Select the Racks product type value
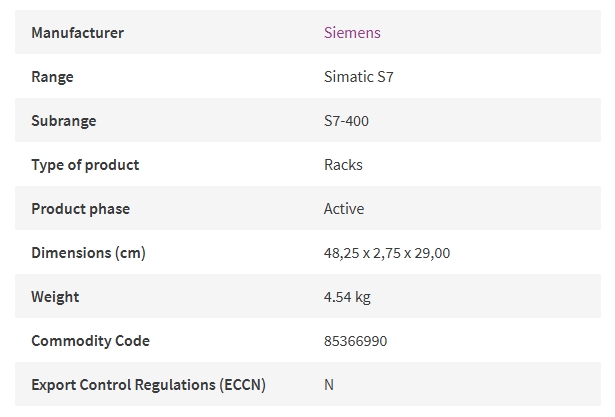 pos(343,165)
